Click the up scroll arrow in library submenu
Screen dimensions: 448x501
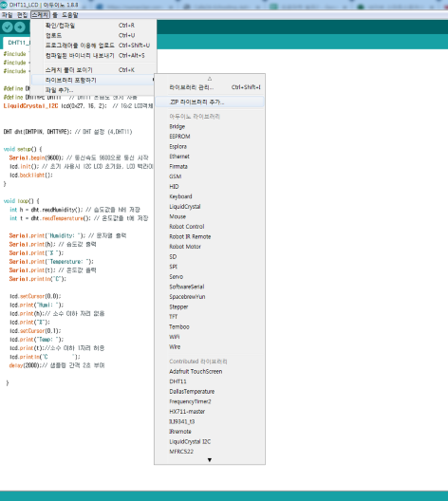(x=210, y=78)
